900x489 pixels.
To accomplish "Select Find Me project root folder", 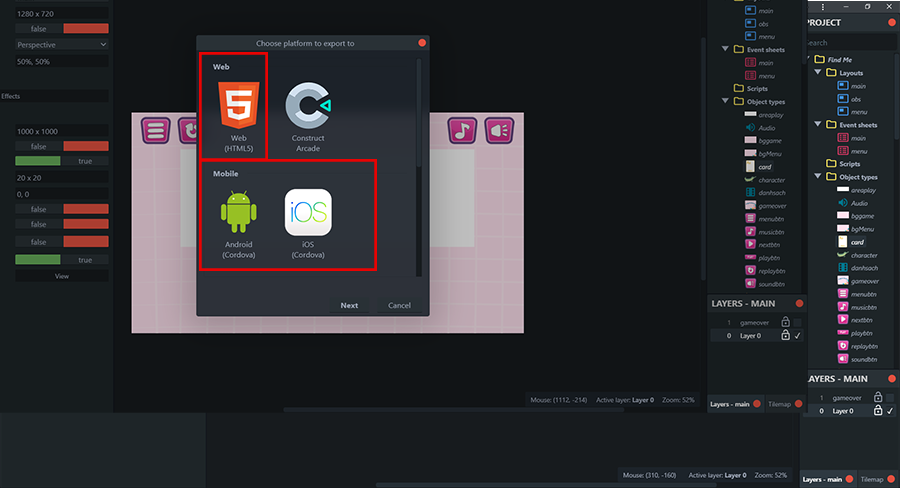I will 833,60.
